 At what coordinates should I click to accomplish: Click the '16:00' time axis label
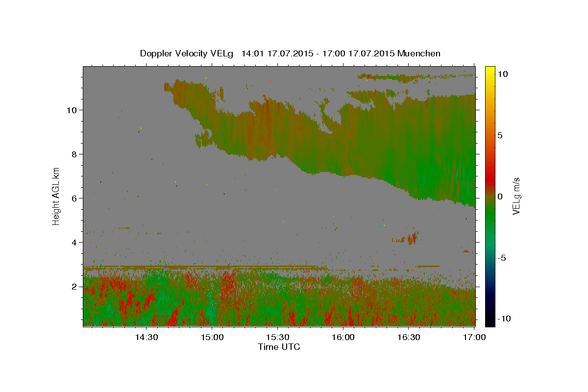point(343,337)
